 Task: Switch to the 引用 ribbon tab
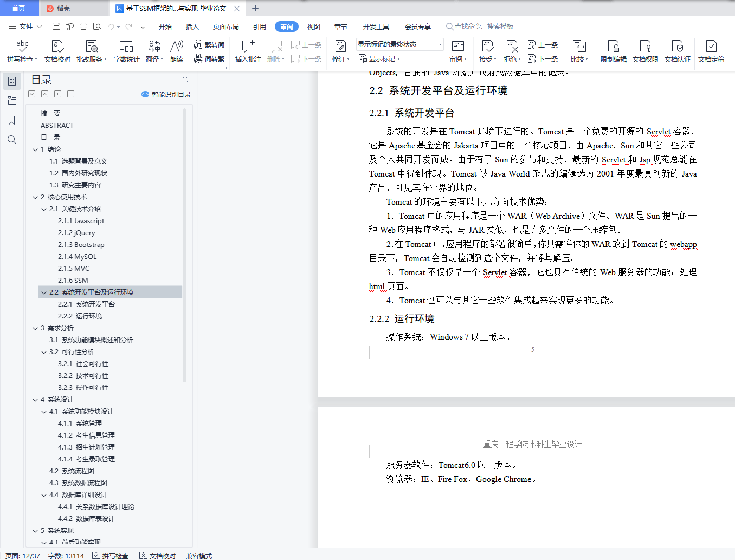click(260, 27)
